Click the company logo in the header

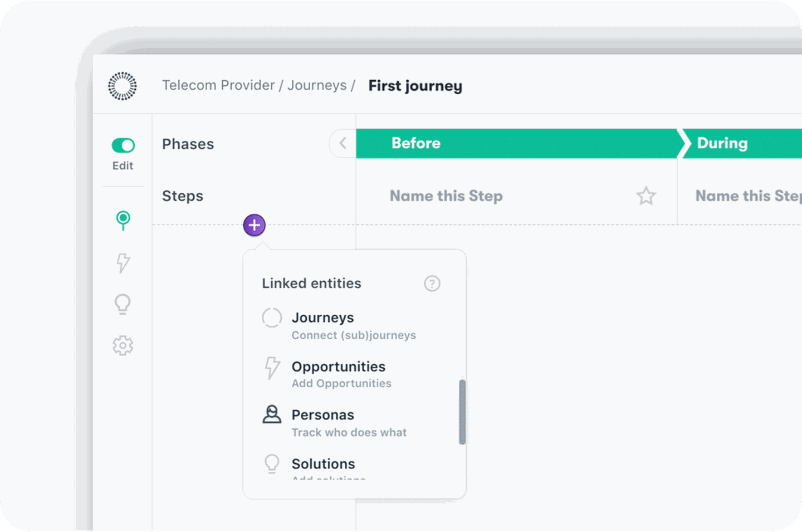click(122, 86)
